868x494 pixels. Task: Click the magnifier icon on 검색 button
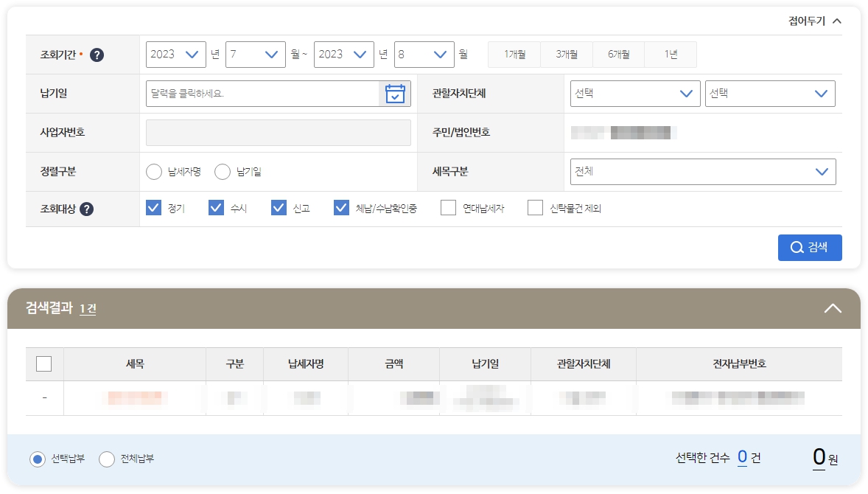point(797,248)
